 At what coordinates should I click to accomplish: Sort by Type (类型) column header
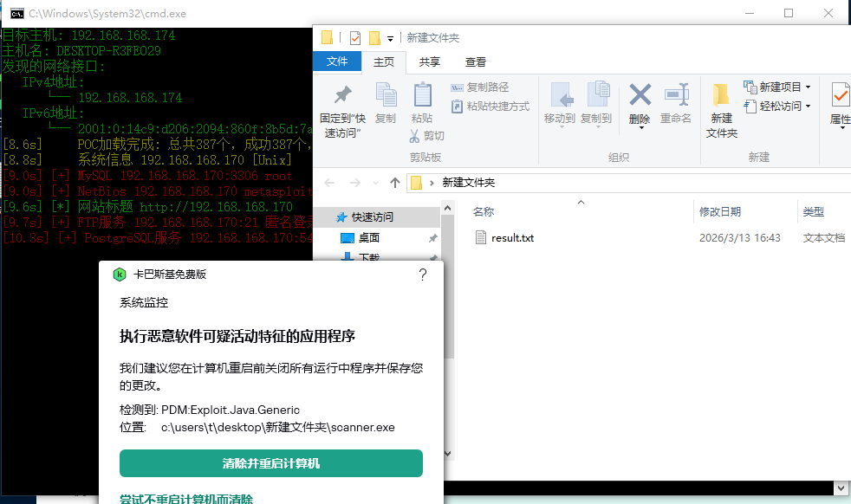point(814,211)
